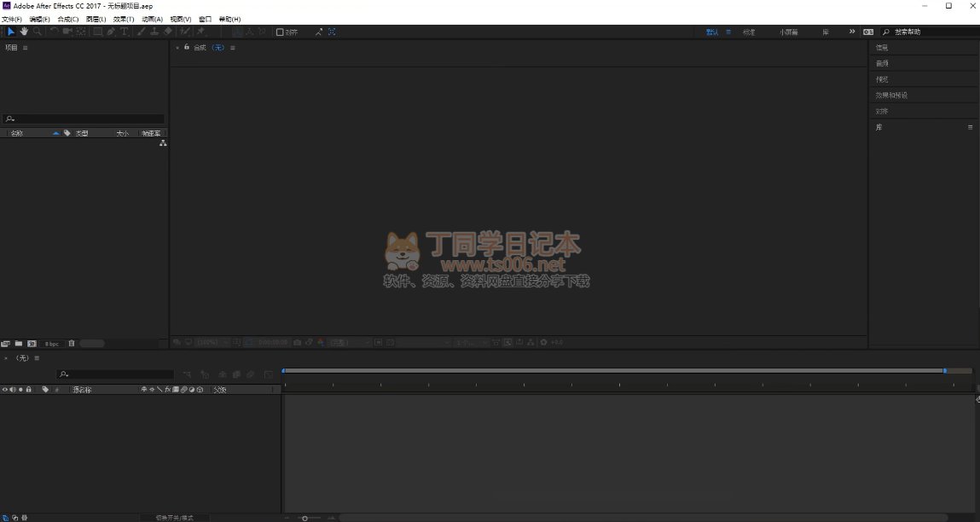Screen dimensions: 980x522
Task: Open the timeline (无) panel menu
Action: 37,358
